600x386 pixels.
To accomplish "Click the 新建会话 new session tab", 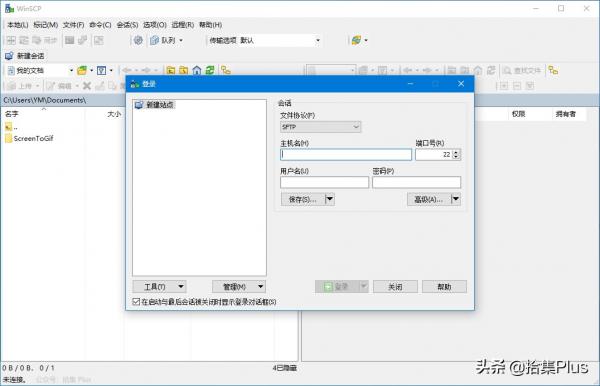I will [x=25, y=56].
